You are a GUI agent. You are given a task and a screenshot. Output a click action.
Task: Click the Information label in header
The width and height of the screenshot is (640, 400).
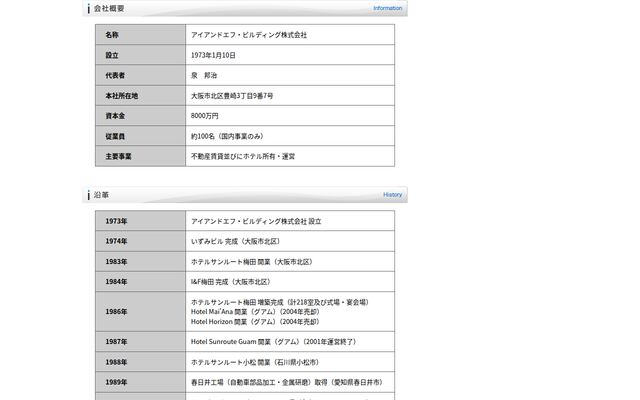click(x=387, y=8)
